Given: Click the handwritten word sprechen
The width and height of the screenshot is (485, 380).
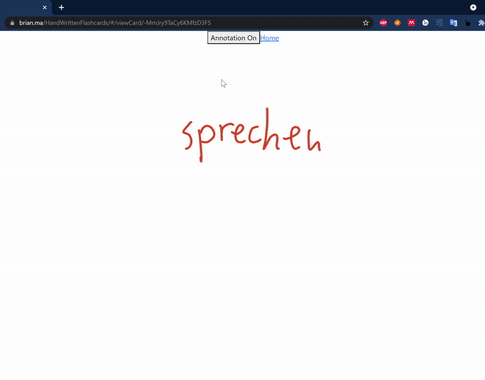Looking at the screenshot, I should click(x=252, y=135).
